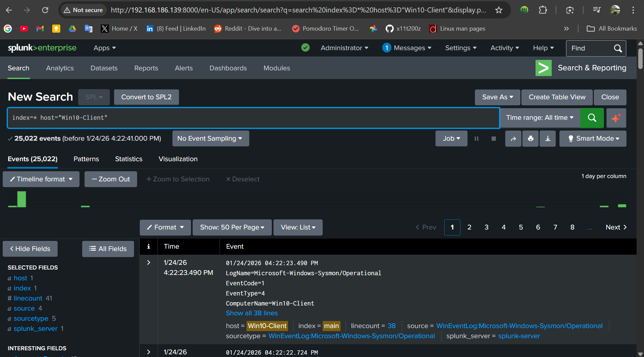Export results with download icon
The width and height of the screenshot is (644, 357).
pos(548,139)
